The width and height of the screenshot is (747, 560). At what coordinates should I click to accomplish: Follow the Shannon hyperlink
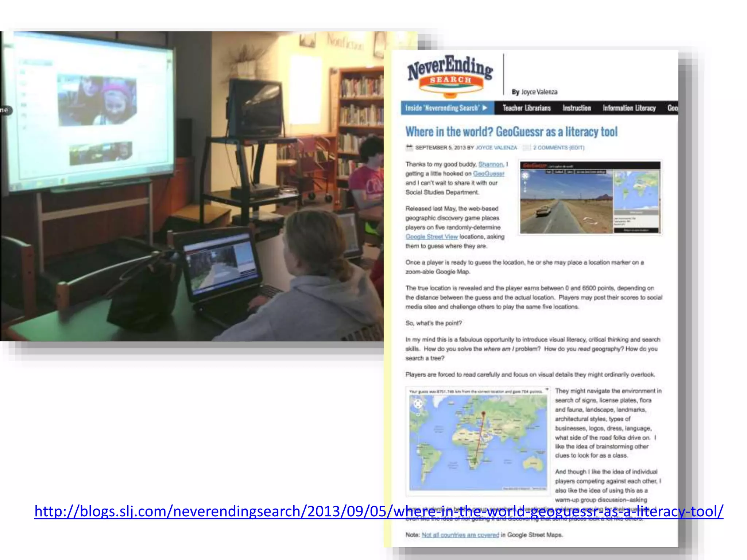(491, 164)
